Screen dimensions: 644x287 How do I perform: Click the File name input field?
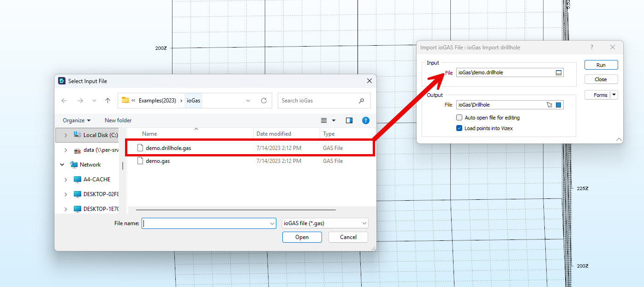point(205,223)
